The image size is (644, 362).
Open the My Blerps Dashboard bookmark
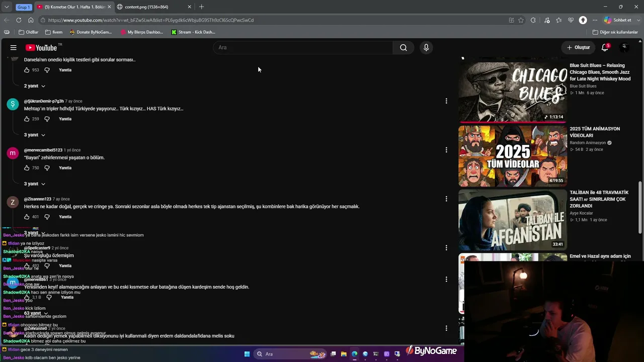click(142, 32)
